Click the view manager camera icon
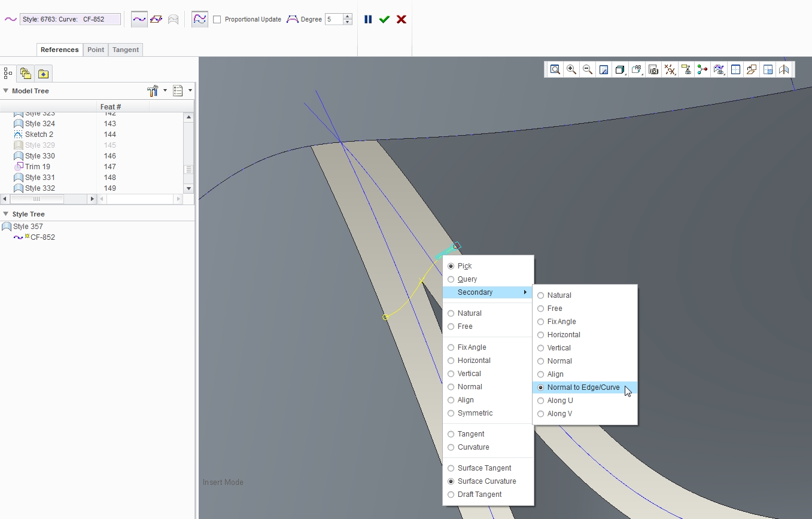812x519 pixels. (x=653, y=69)
